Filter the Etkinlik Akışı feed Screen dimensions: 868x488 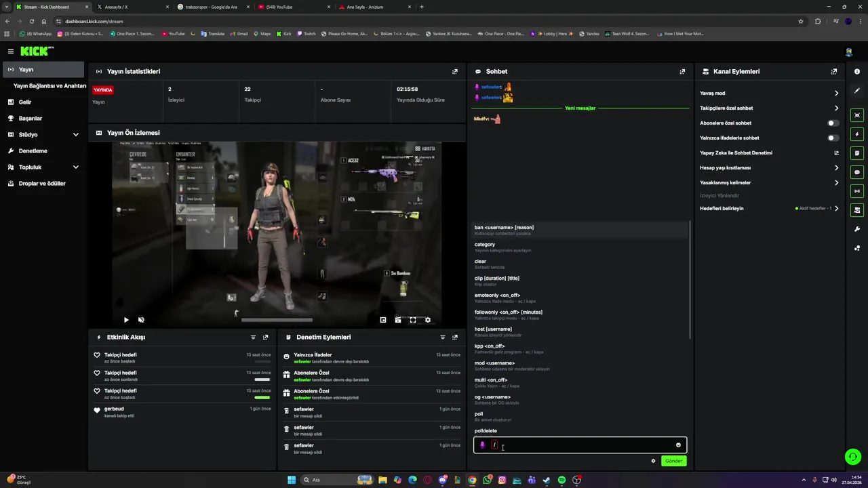coord(254,337)
